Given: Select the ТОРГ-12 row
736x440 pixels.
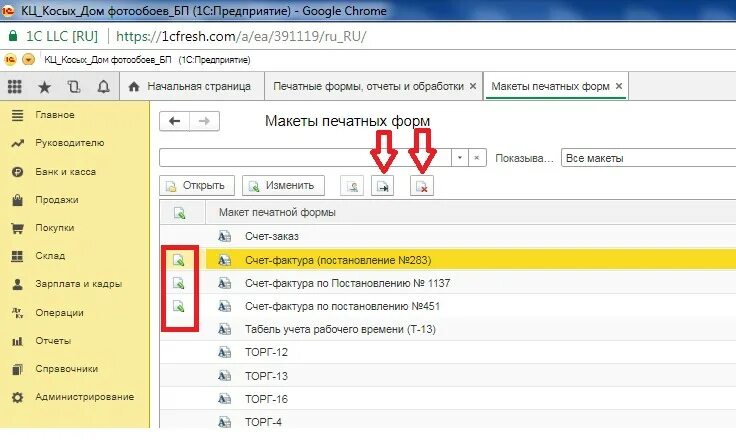Looking at the screenshot, I should [x=448, y=352].
